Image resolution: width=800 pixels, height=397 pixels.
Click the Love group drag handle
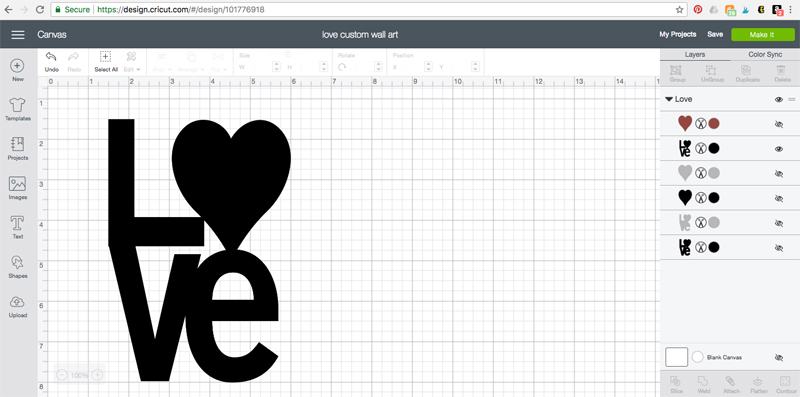point(792,100)
